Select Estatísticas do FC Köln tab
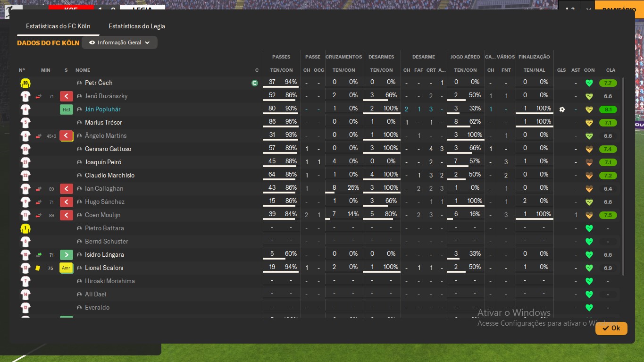 [58, 26]
